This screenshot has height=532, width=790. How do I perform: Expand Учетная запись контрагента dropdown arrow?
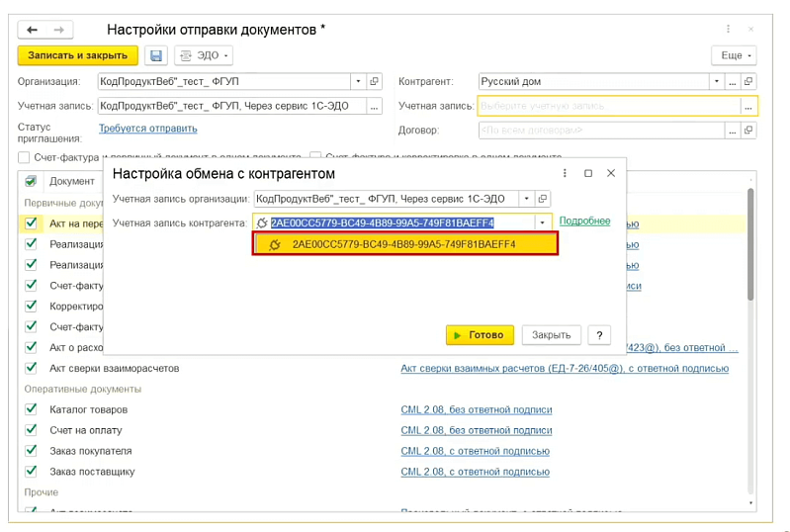[543, 222]
